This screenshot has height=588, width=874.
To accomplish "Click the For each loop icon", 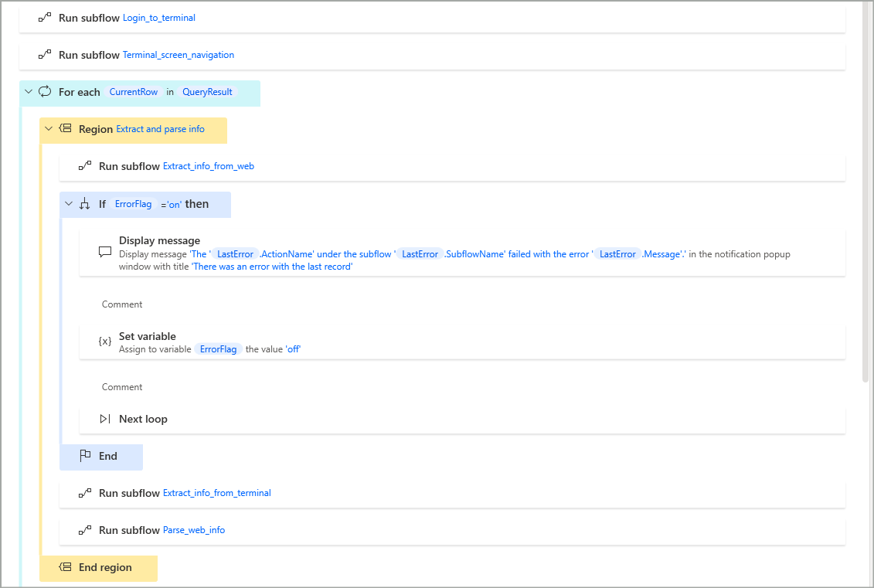I will (x=45, y=92).
